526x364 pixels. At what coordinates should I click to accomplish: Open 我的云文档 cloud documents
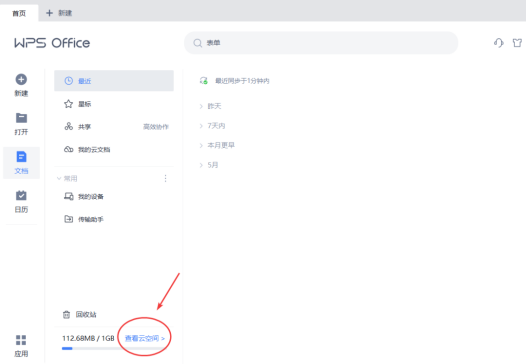(114, 150)
